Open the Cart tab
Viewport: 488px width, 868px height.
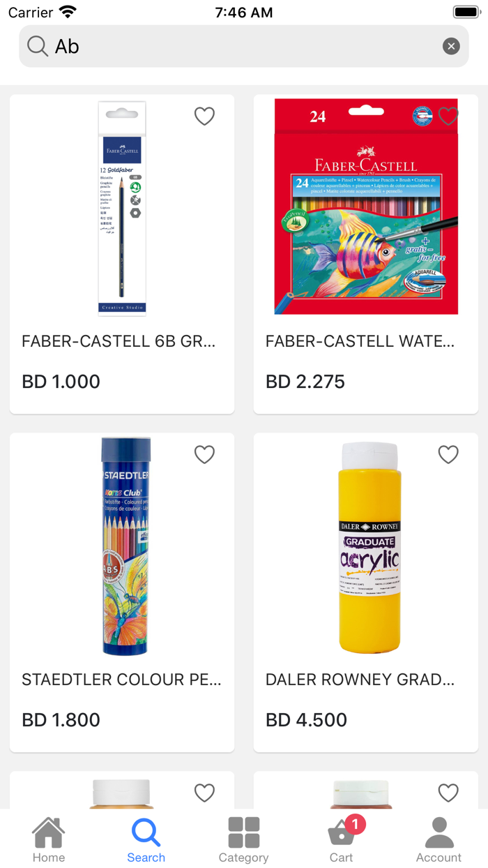pyautogui.click(x=342, y=840)
